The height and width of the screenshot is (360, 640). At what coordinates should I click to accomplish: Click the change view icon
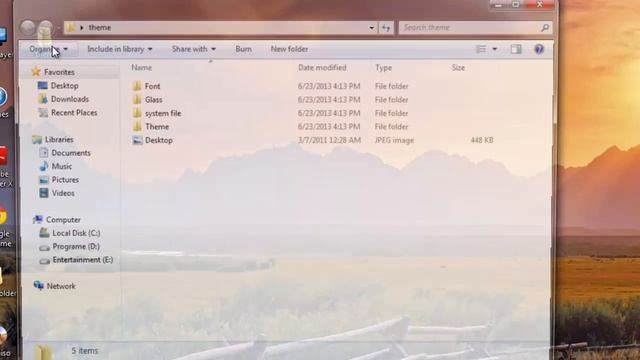pyautogui.click(x=481, y=49)
